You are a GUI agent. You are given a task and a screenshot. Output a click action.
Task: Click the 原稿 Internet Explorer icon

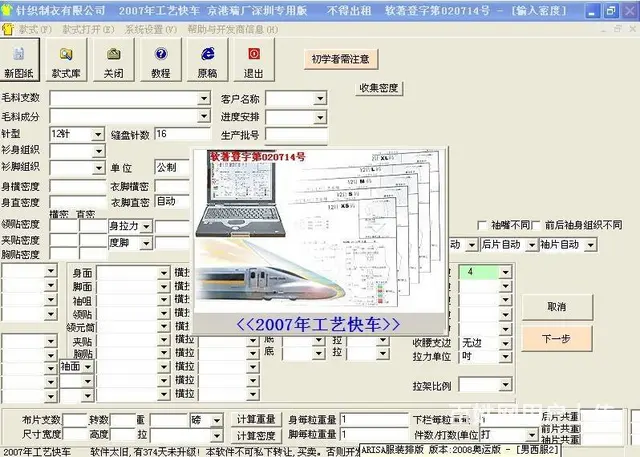click(207, 60)
